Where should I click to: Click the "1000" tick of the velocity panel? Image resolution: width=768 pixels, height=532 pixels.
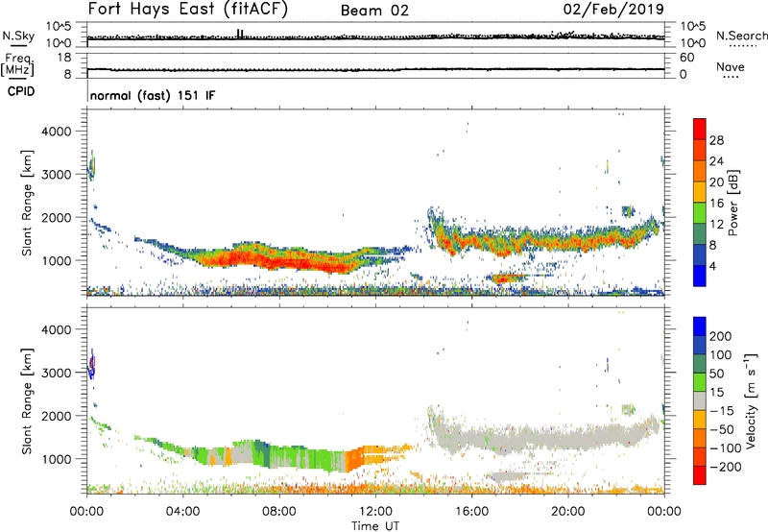(56, 459)
